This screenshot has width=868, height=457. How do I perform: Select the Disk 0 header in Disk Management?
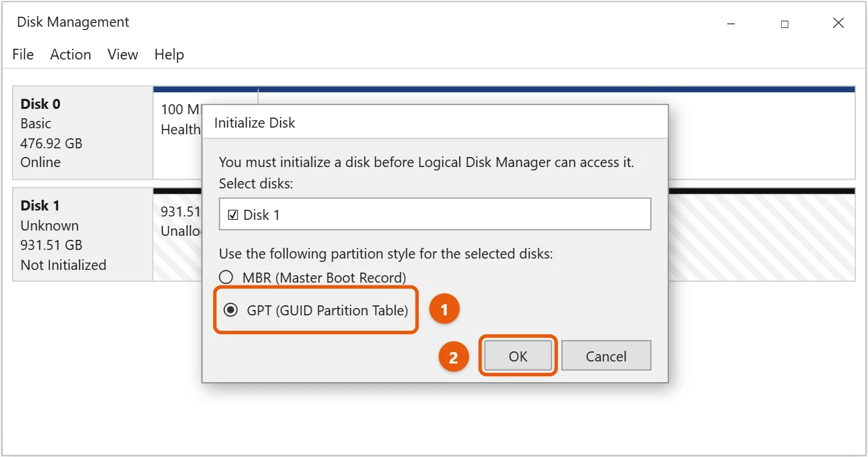tap(83, 132)
